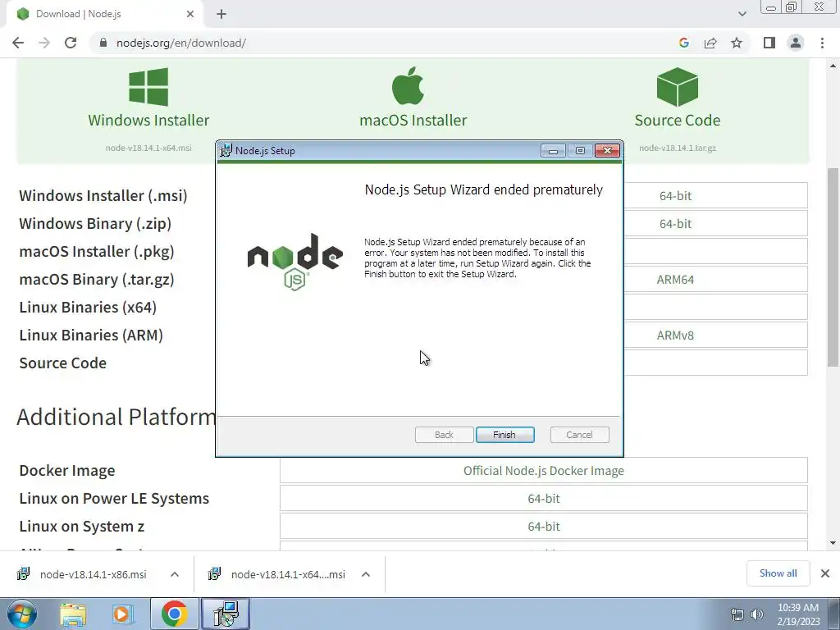Click the macOS Installer apple icon

[409, 85]
